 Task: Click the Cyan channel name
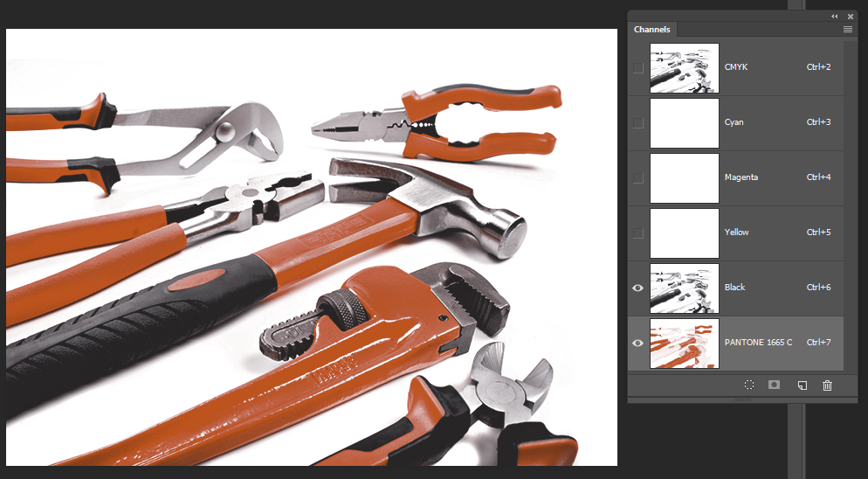click(x=734, y=122)
